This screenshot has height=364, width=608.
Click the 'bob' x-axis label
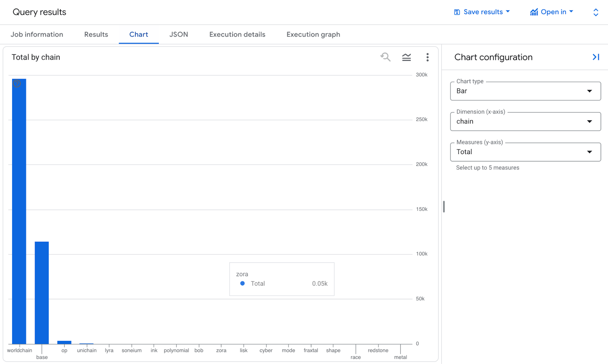point(199,350)
